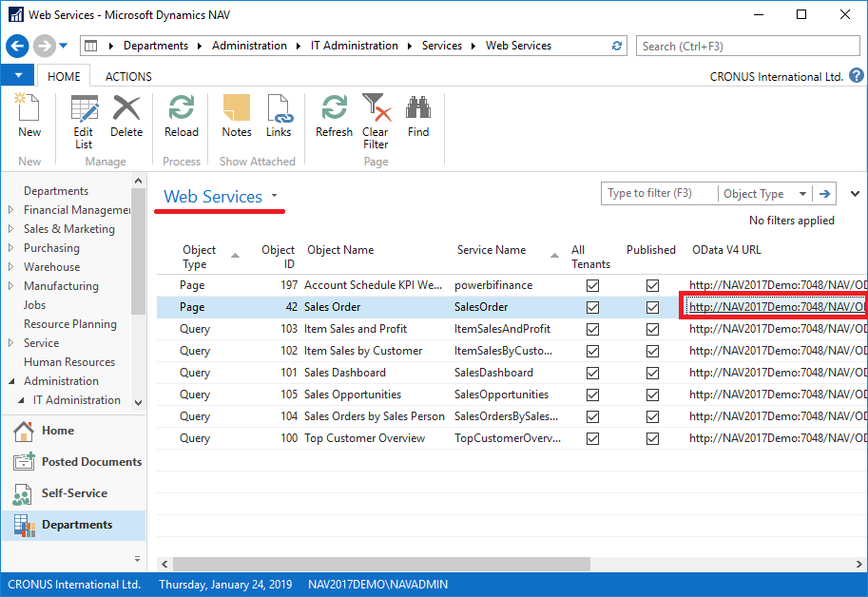Select Purchasing in the navigation tree
This screenshot has height=597, width=868.
tap(51, 248)
